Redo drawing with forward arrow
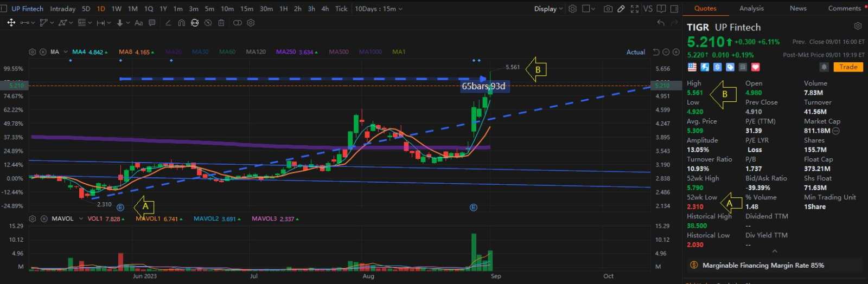The width and height of the screenshot is (868, 284). coord(674,23)
